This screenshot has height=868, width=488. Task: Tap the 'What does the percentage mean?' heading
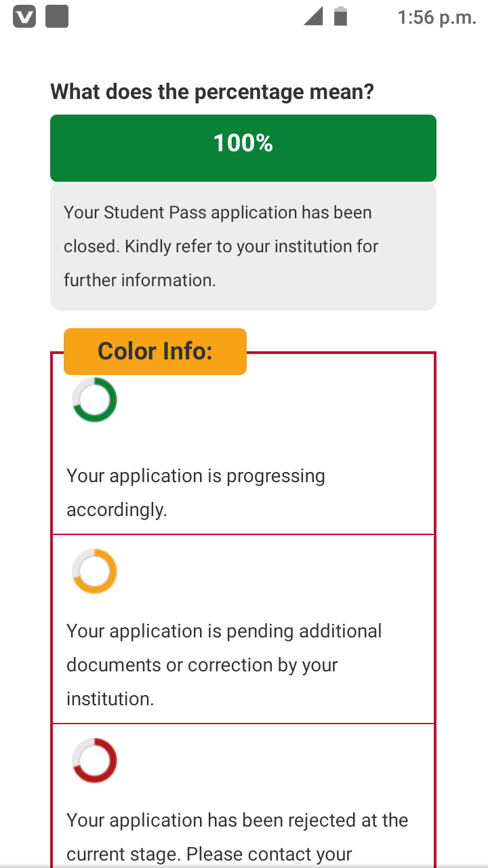[212, 92]
